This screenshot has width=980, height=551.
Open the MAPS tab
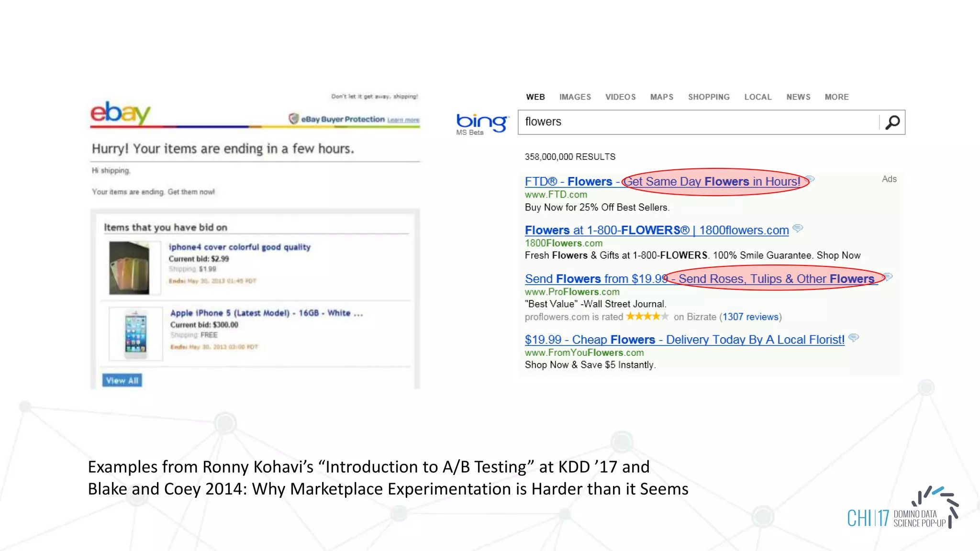pos(662,97)
